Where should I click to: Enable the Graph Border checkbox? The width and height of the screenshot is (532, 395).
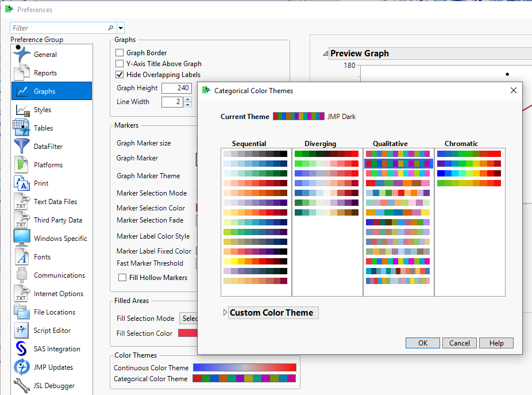119,52
